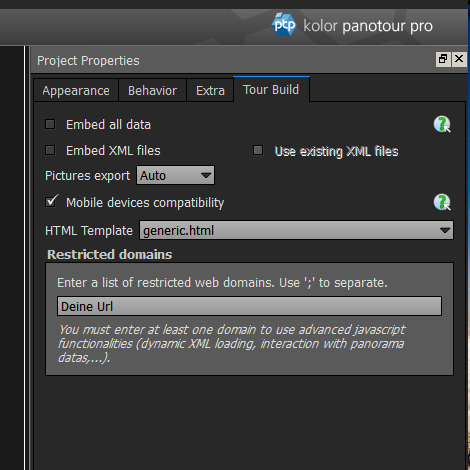Screen dimensions: 470x470
Task: Click the help icon beside Embed all data
Action: tap(442, 124)
